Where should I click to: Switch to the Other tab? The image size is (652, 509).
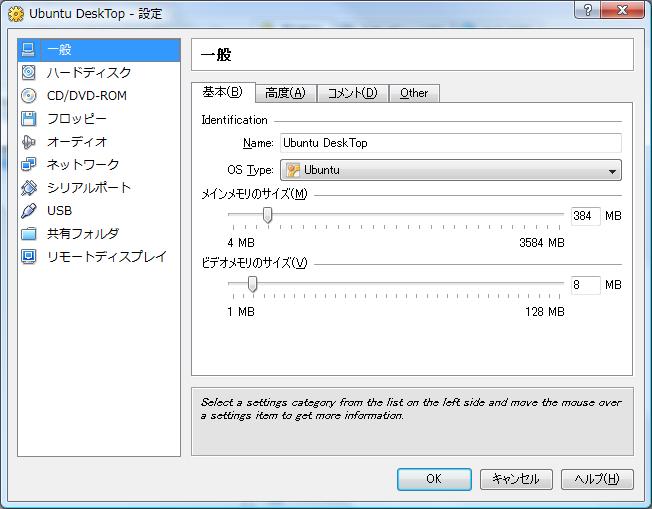tap(414, 93)
